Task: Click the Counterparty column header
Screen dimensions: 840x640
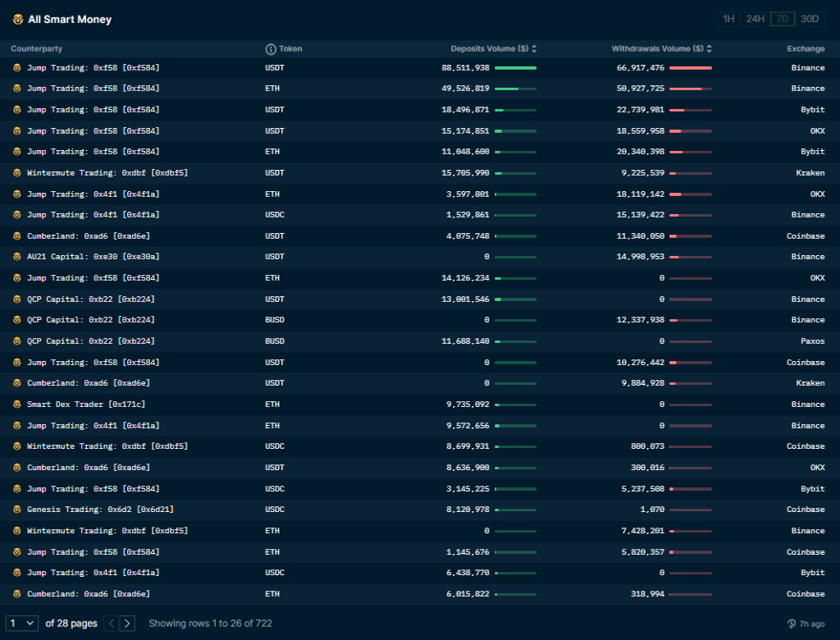Action: 36,48
